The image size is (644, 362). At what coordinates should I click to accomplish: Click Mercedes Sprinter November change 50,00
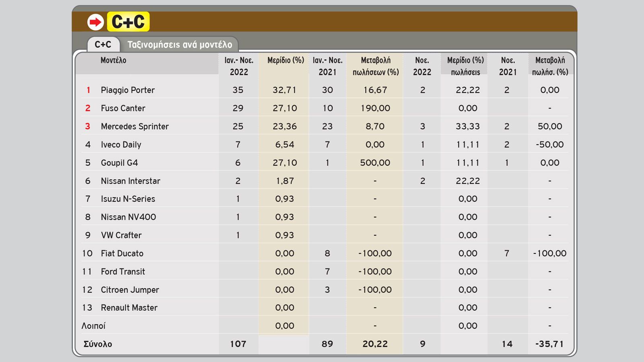point(550,126)
